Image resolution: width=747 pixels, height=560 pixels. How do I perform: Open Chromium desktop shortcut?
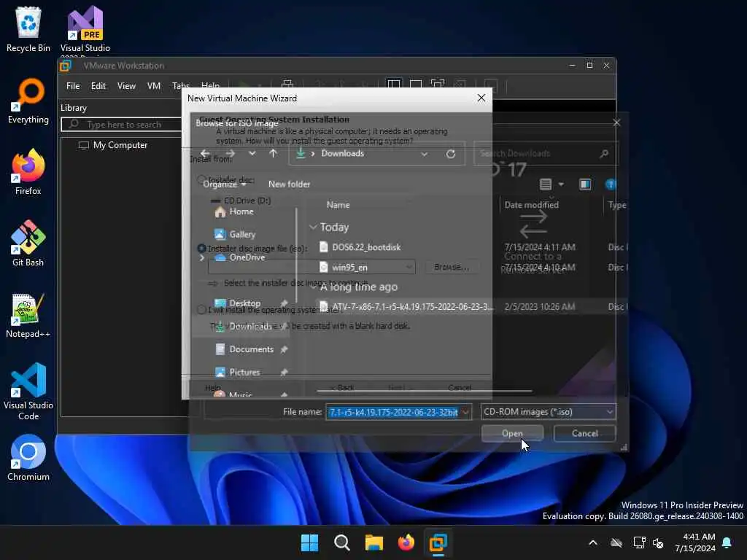coord(28,458)
